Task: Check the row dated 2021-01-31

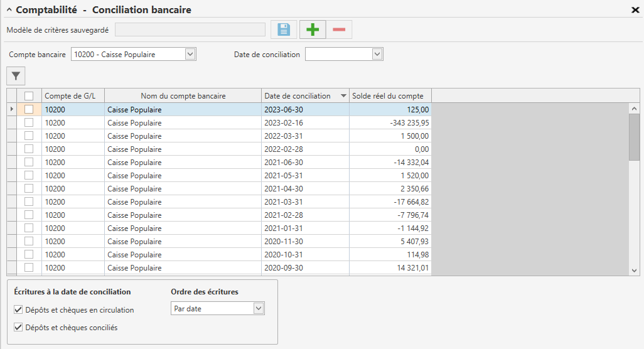Action: coord(29,228)
